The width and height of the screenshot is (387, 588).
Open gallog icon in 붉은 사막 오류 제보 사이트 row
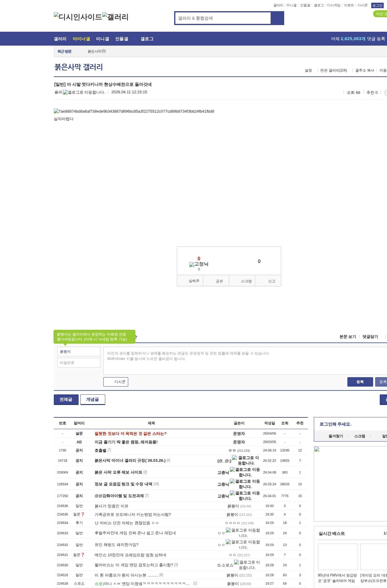245,472
